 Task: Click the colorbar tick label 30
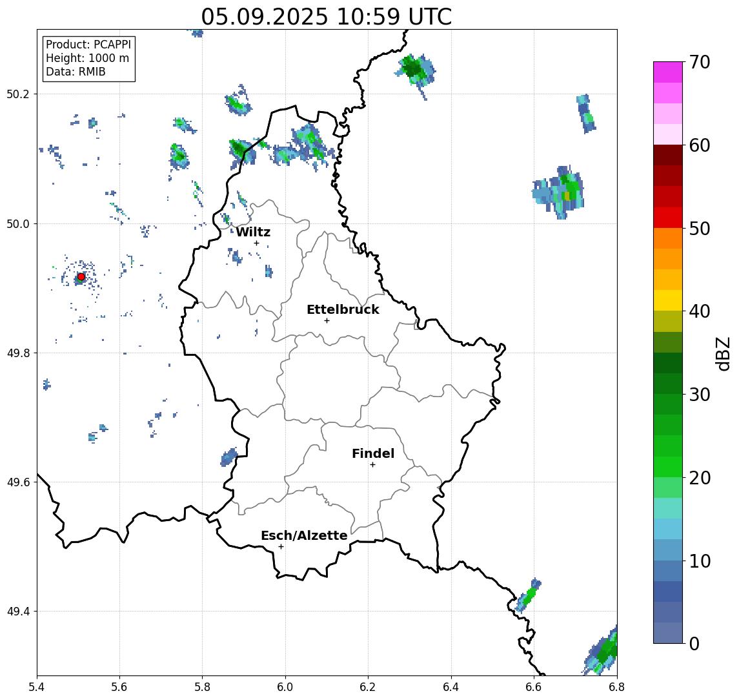[x=700, y=395]
